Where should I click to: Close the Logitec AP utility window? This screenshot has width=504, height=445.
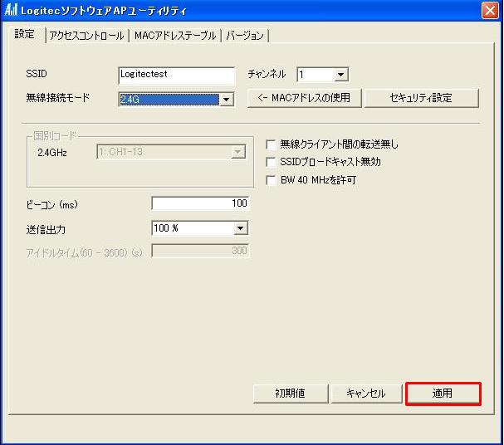click(x=490, y=10)
